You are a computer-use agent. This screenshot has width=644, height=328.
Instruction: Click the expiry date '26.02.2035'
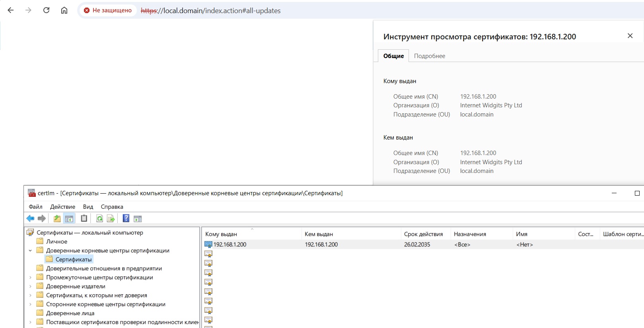(417, 245)
